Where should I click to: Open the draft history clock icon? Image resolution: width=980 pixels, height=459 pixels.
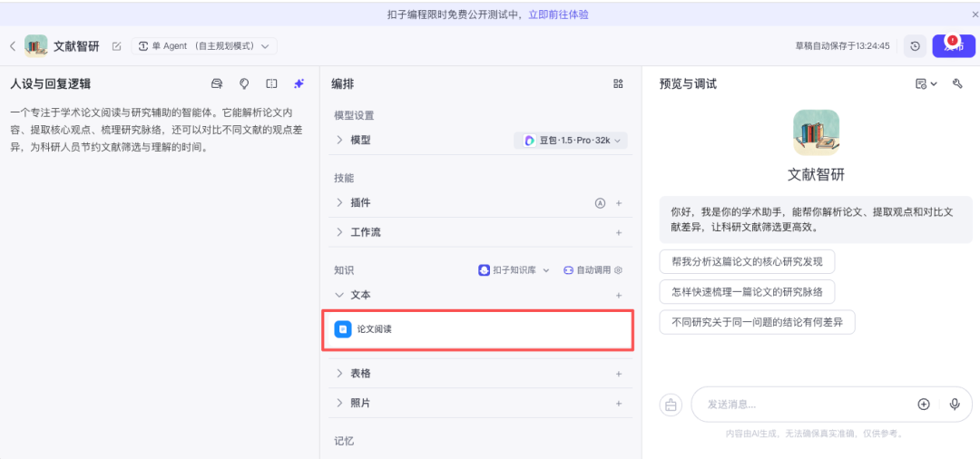(x=915, y=46)
